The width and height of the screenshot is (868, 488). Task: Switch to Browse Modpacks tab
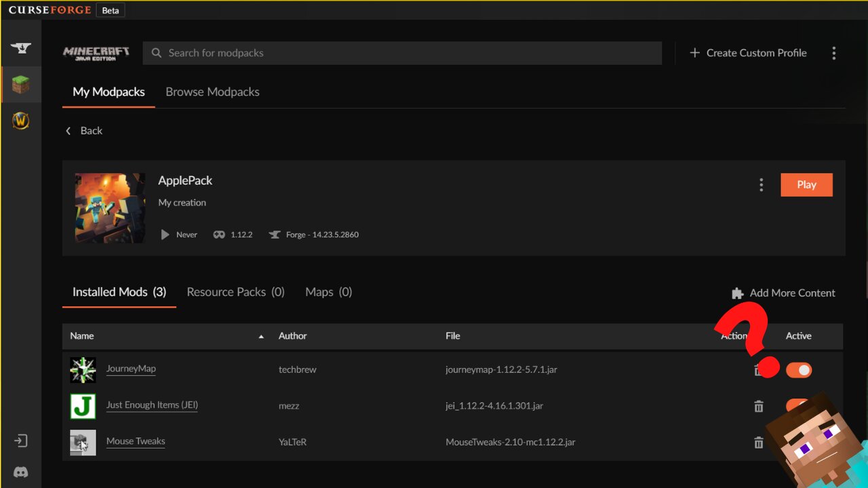coord(212,92)
